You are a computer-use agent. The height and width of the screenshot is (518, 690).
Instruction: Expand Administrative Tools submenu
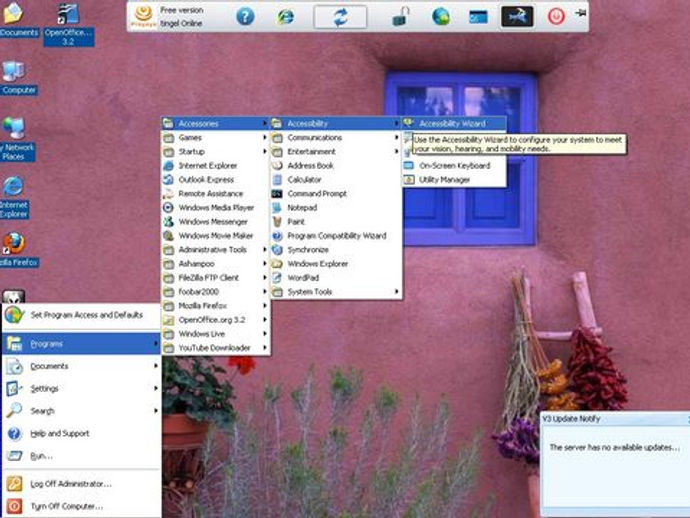pyautogui.click(x=215, y=250)
